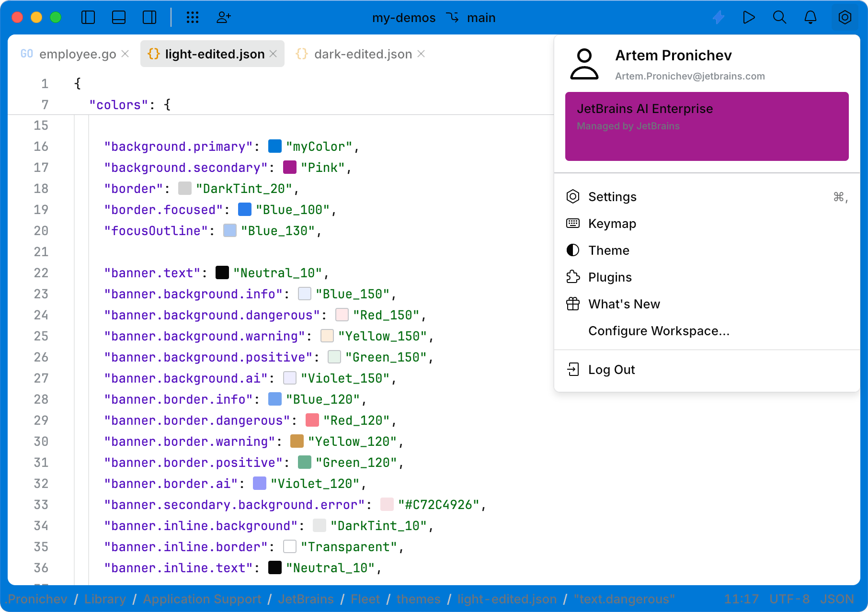The width and height of the screenshot is (868, 612).
Task: Toggle the bottom panel
Action: coord(119,18)
